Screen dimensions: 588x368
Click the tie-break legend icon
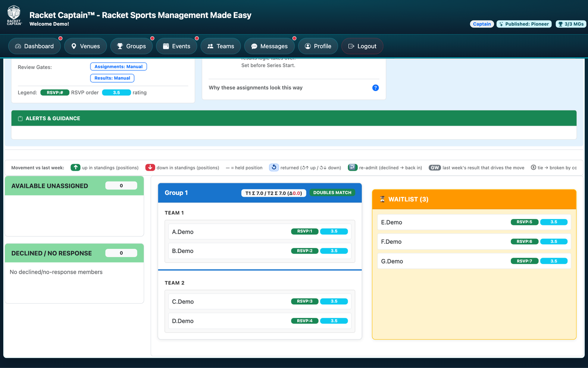(533, 168)
